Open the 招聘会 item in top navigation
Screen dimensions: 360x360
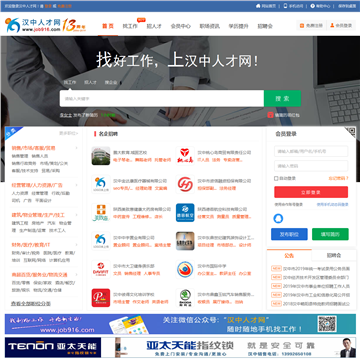(x=265, y=26)
